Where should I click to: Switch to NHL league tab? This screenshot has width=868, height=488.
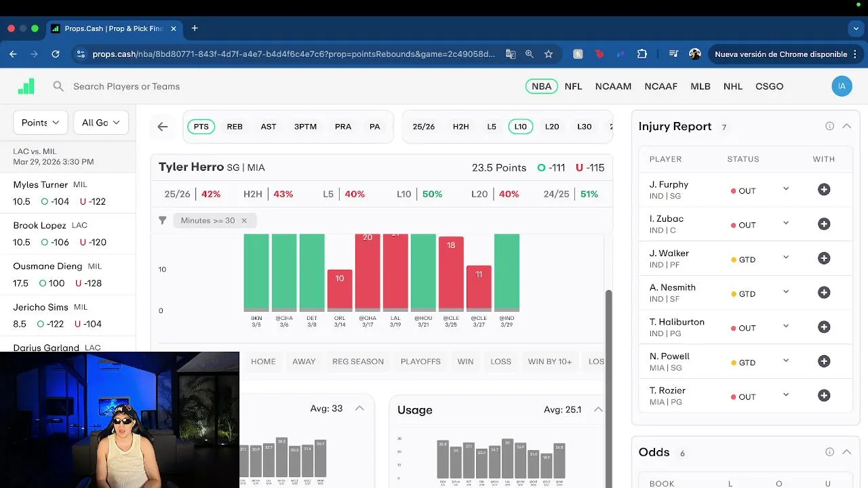point(733,86)
